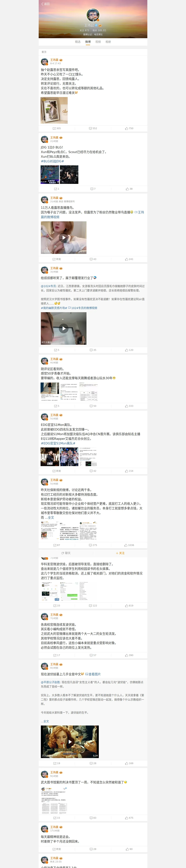Image resolution: width=186 pixels, height=868 pixels.
Task: Comment on EDG post with 42 comments
Action: pos(93,471)
